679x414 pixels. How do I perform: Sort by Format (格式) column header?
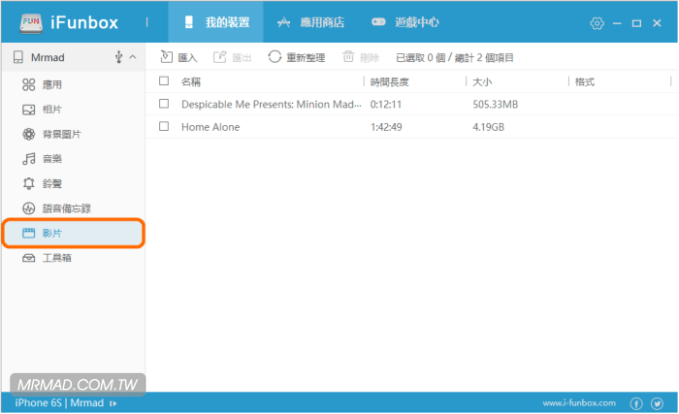[585, 82]
